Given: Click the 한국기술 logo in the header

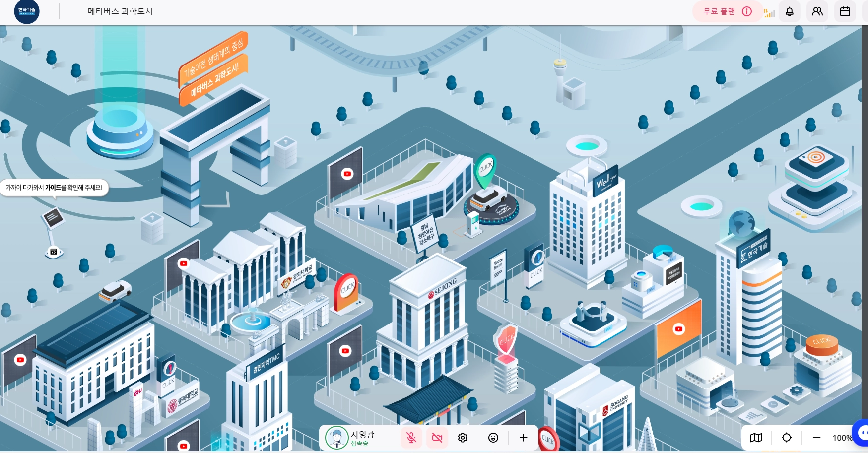Looking at the screenshot, I should (x=27, y=11).
